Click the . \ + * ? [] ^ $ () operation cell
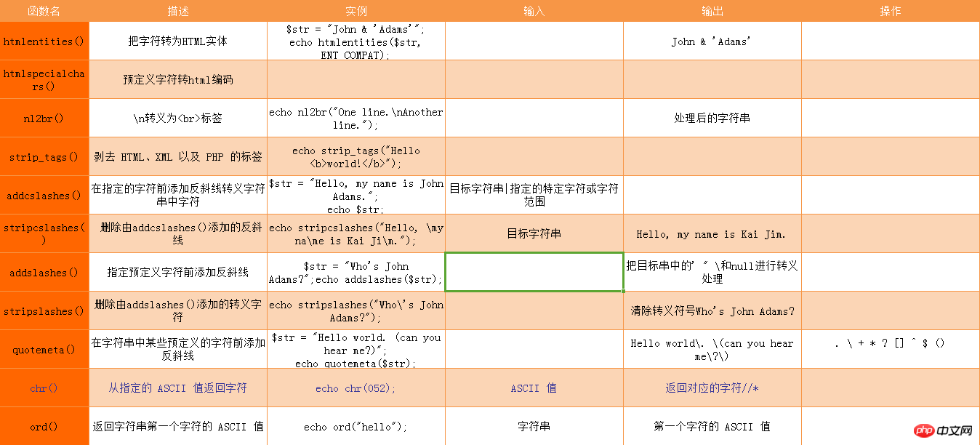Image resolution: width=980 pixels, height=445 pixels. [x=891, y=349]
